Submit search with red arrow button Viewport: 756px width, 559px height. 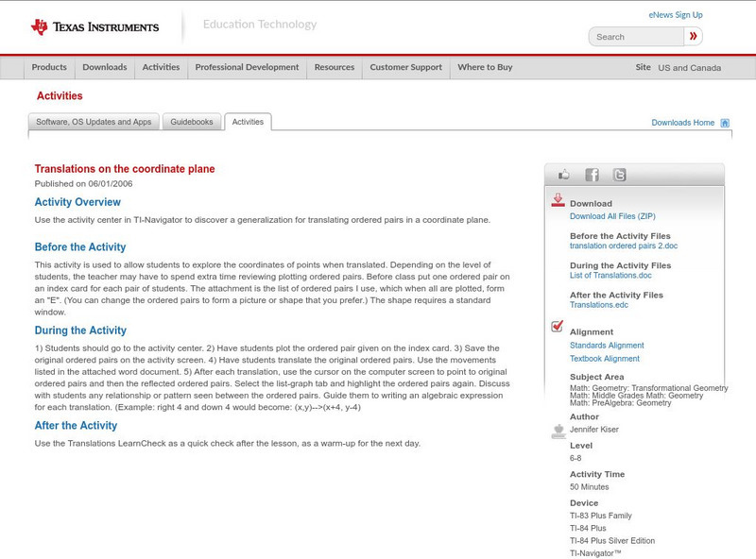tap(694, 36)
